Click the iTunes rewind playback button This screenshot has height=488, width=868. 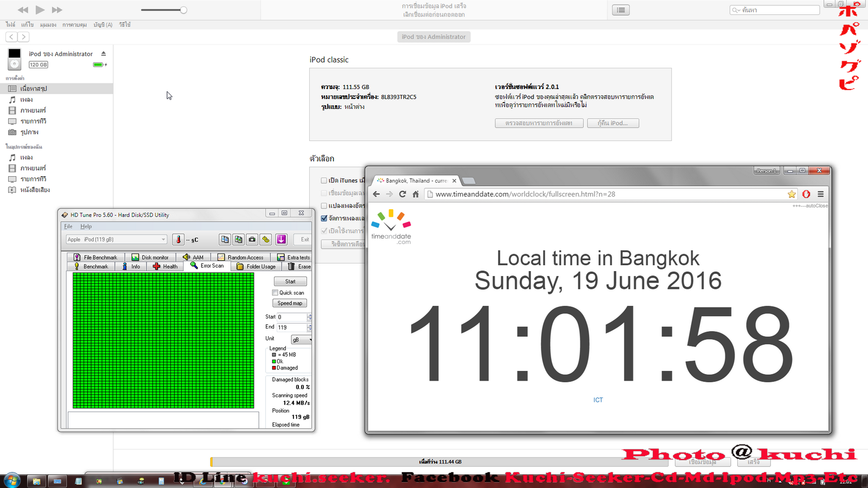point(23,10)
